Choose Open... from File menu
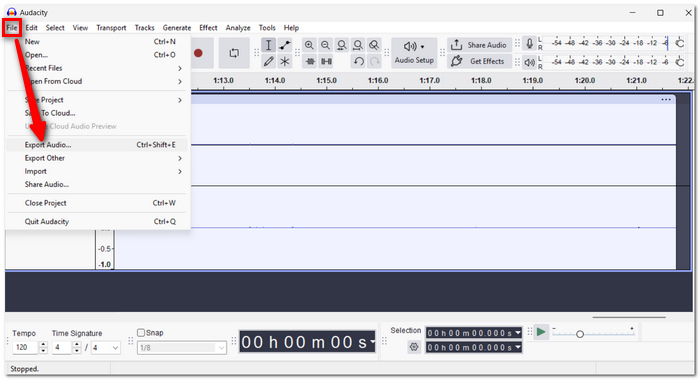 (x=97, y=55)
